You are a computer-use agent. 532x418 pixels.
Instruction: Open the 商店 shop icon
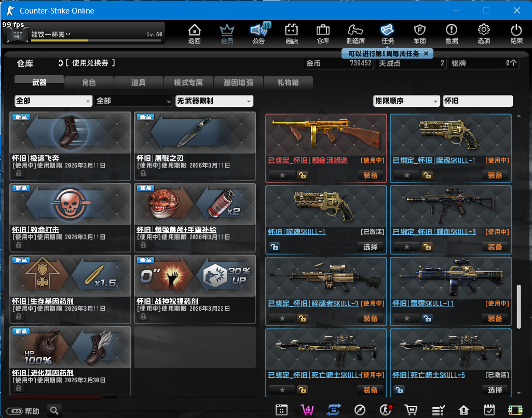[x=292, y=34]
